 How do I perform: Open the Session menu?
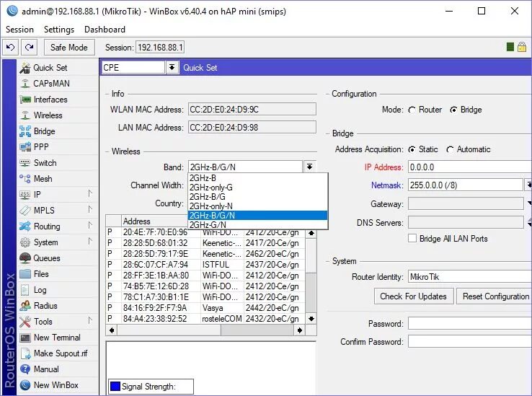pos(19,30)
